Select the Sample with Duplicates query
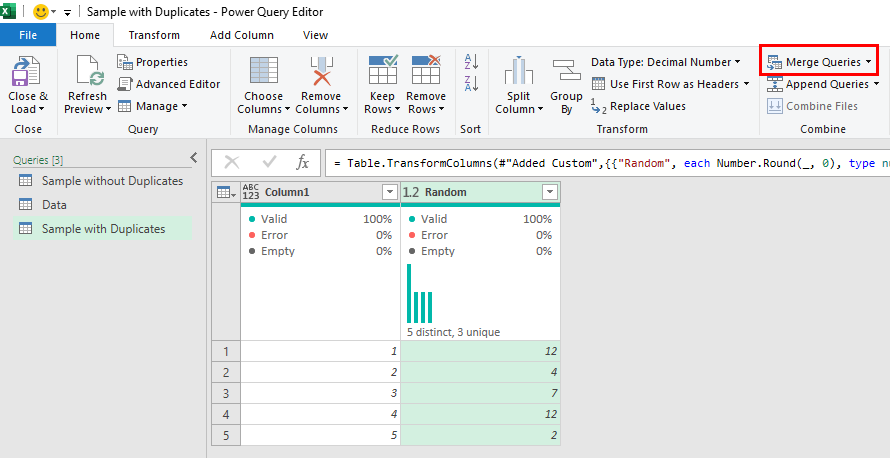The height and width of the screenshot is (458, 890). (x=102, y=229)
